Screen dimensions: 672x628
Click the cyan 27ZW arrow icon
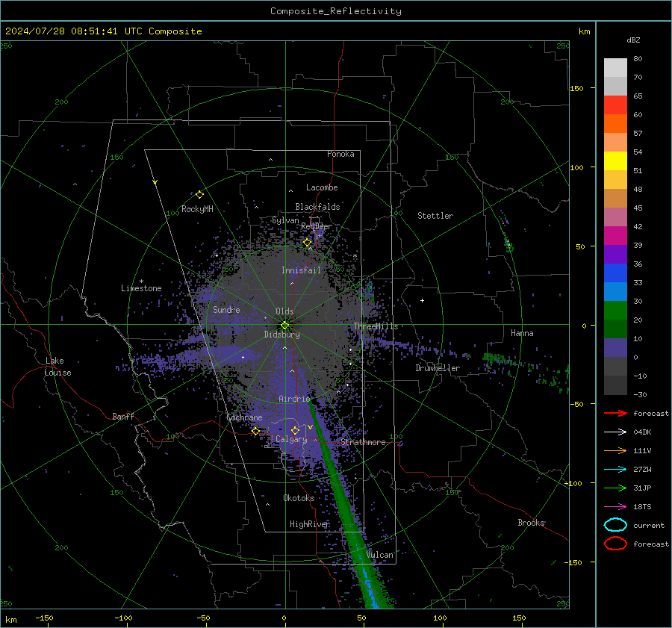pos(615,469)
